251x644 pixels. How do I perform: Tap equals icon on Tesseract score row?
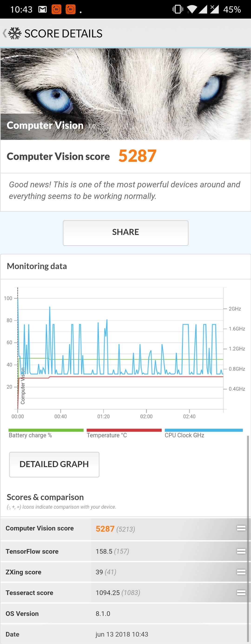pyautogui.click(x=241, y=592)
